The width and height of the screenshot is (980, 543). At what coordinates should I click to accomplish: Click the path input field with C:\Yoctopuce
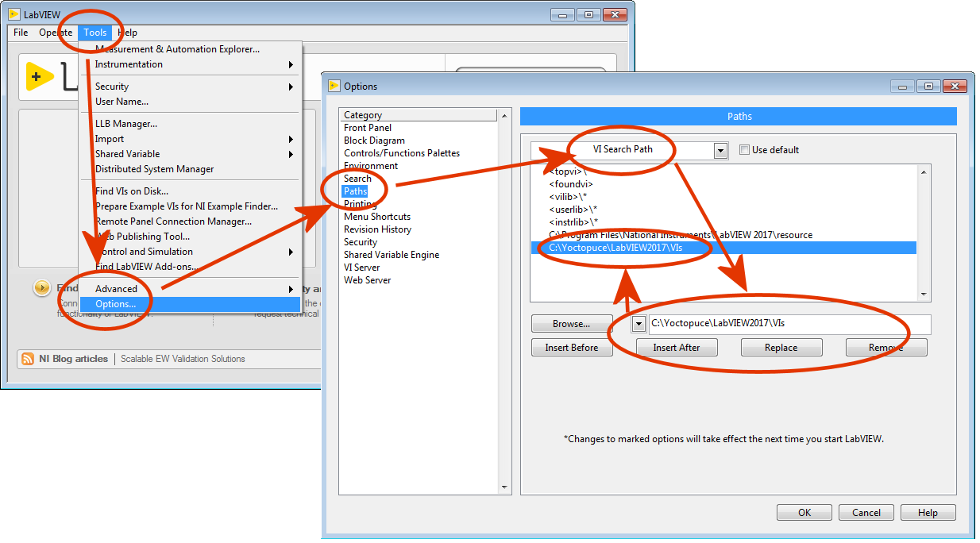(789, 324)
